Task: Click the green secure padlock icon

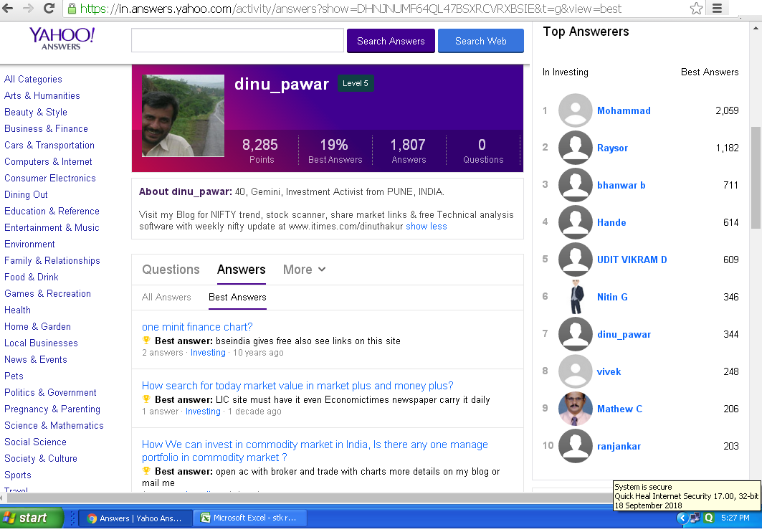Action: coord(72,9)
